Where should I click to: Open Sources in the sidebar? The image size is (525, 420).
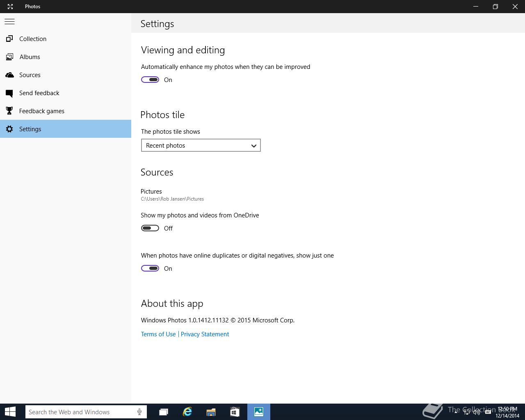pyautogui.click(x=66, y=75)
